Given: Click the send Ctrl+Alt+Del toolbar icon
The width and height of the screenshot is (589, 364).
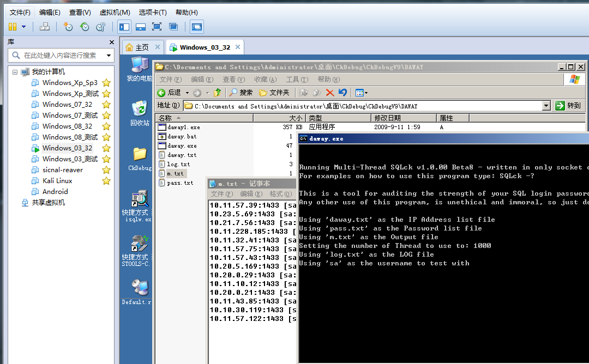Looking at the screenshot, I should coord(45,27).
